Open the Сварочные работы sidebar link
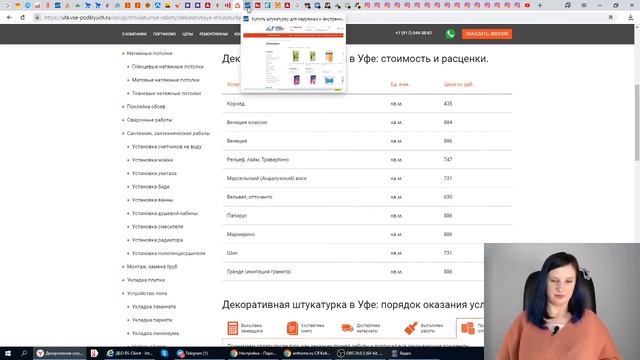640x360 pixels. (x=149, y=120)
